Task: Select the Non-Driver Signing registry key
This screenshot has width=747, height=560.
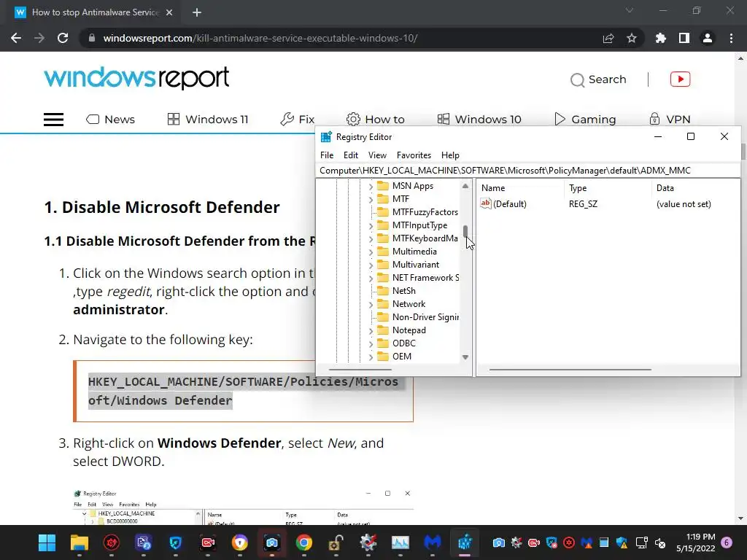Action: (425, 317)
